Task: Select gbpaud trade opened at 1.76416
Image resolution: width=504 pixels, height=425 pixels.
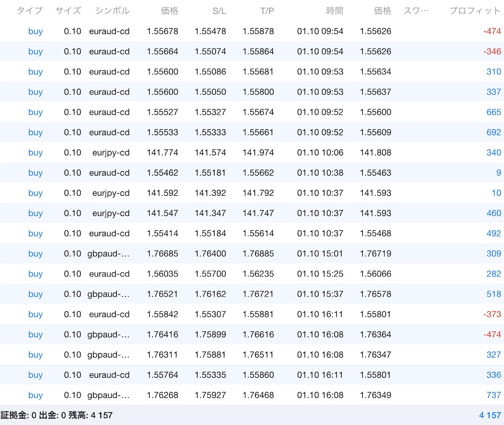Action: tap(252, 334)
